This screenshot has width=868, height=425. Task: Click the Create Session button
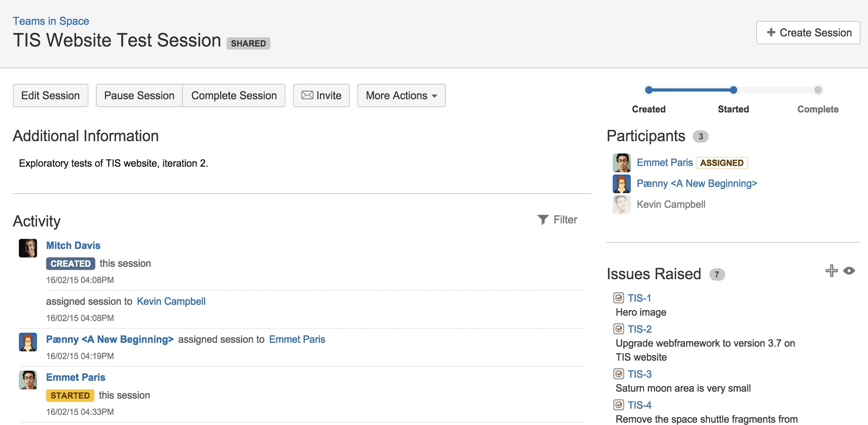pos(808,33)
